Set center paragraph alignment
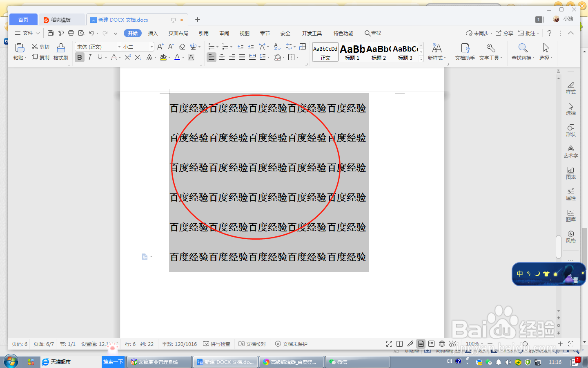 click(x=222, y=57)
